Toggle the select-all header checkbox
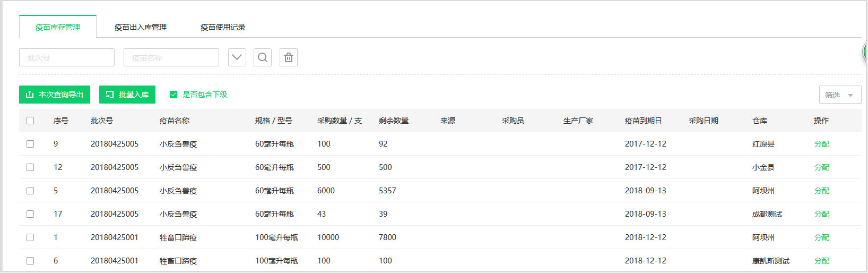 [x=30, y=121]
